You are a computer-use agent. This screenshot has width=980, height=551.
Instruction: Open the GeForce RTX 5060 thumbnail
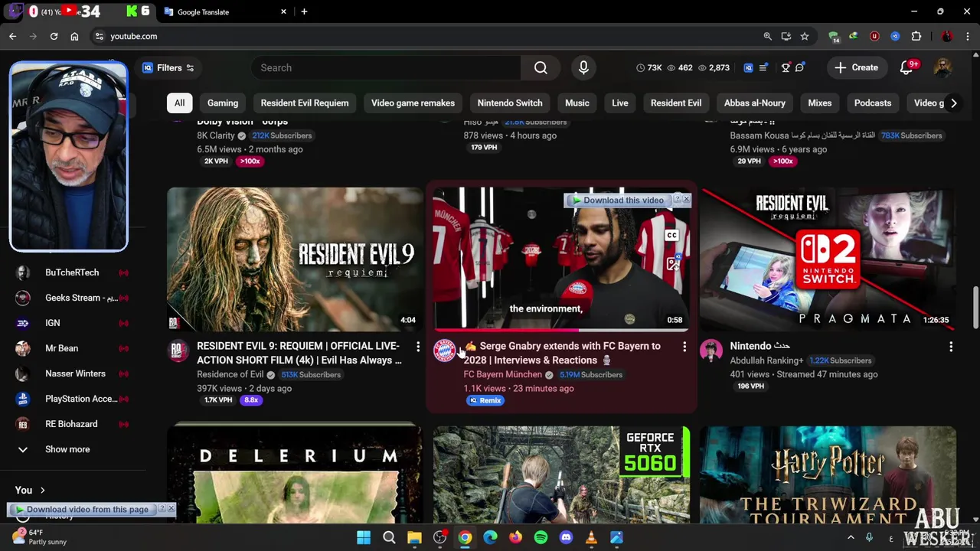point(561,474)
